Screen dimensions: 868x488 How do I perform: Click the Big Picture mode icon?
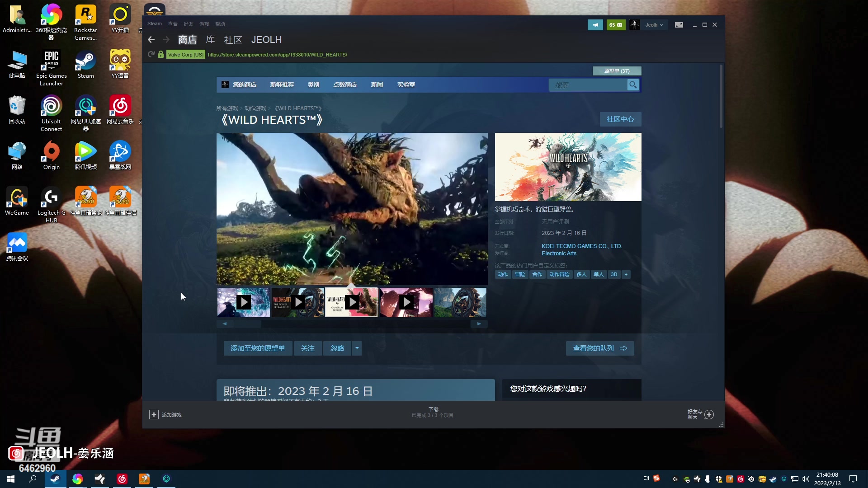(679, 25)
